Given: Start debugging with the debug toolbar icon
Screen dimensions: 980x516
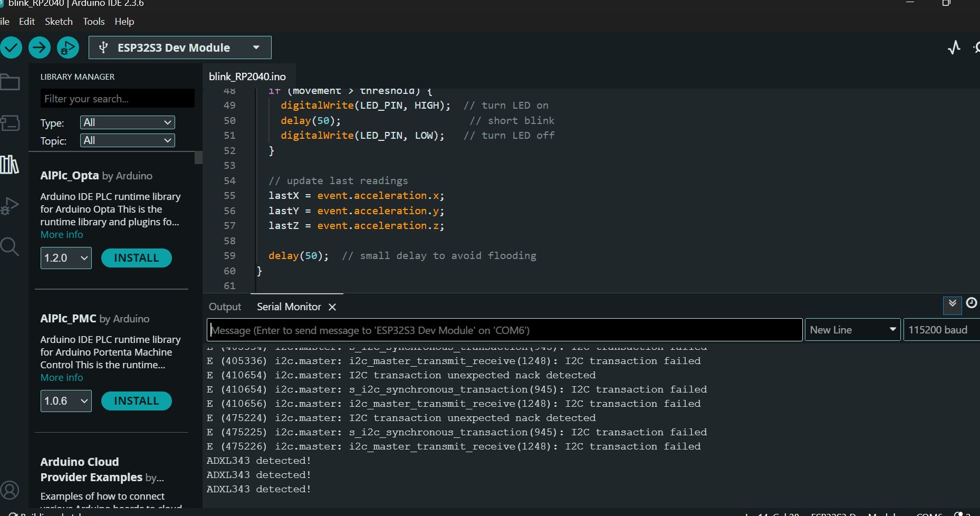Looking at the screenshot, I should [68, 47].
